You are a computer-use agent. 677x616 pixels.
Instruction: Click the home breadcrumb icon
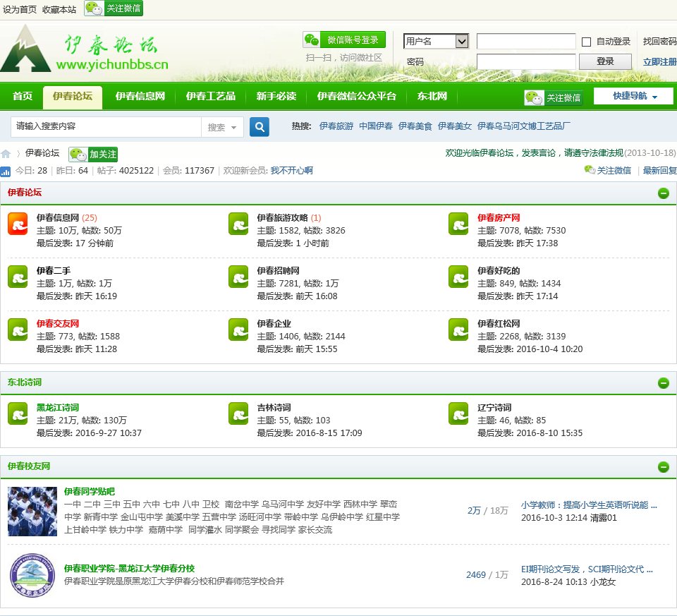click(6, 154)
